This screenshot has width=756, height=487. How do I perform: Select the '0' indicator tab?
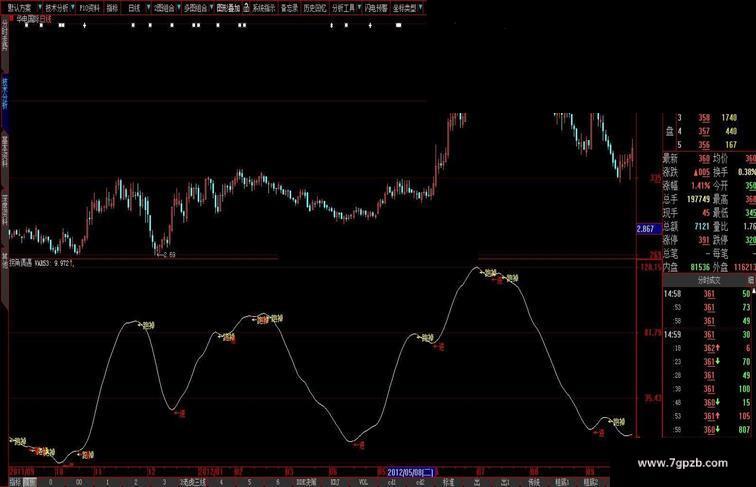click(x=50, y=482)
